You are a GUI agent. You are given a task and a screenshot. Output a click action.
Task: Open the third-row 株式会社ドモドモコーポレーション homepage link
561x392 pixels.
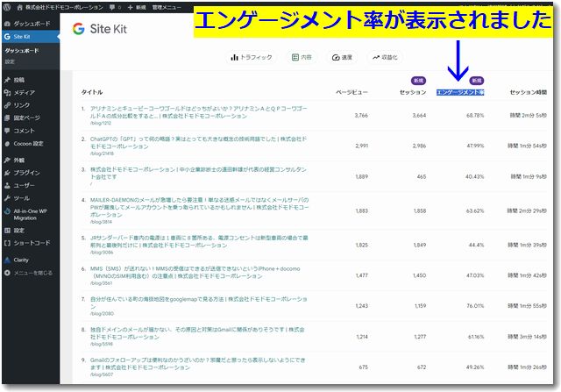(x=198, y=173)
